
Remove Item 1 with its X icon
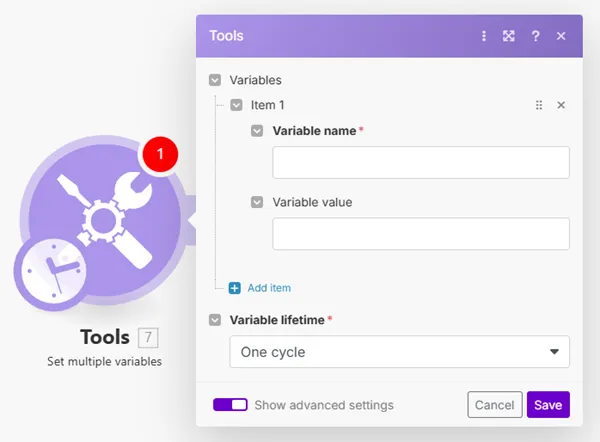point(561,105)
